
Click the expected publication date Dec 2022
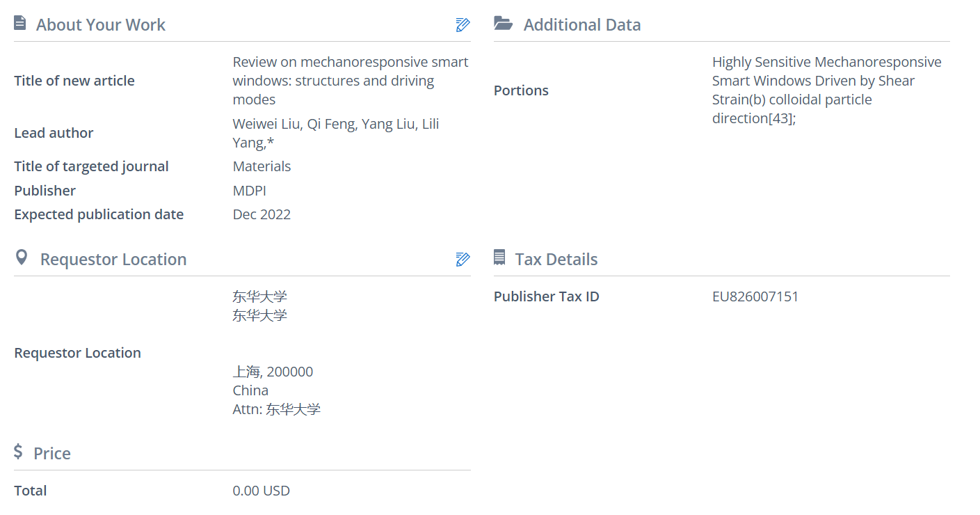(x=262, y=214)
